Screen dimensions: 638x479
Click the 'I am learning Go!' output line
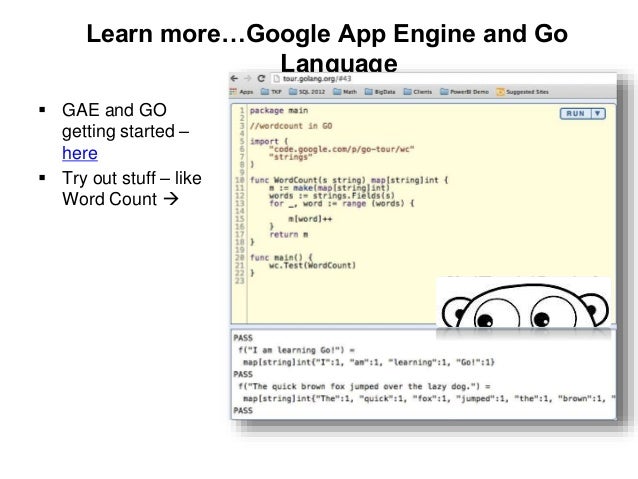click(297, 350)
